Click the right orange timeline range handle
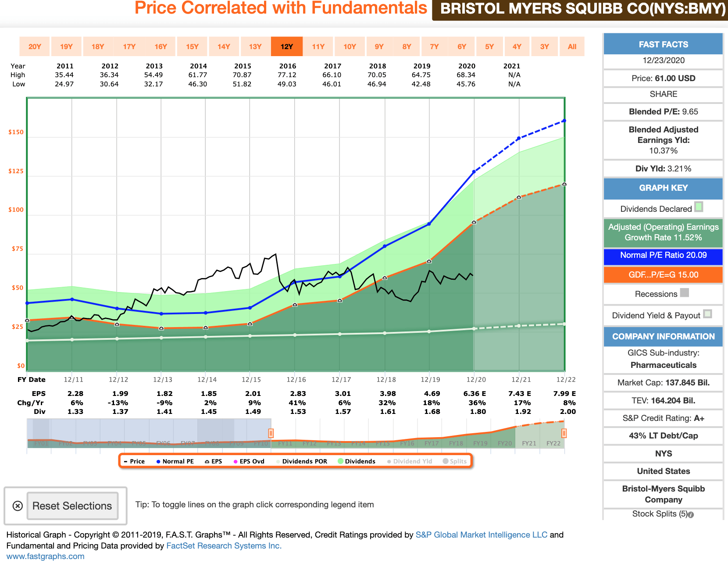This screenshot has height=563, width=728. tap(565, 433)
